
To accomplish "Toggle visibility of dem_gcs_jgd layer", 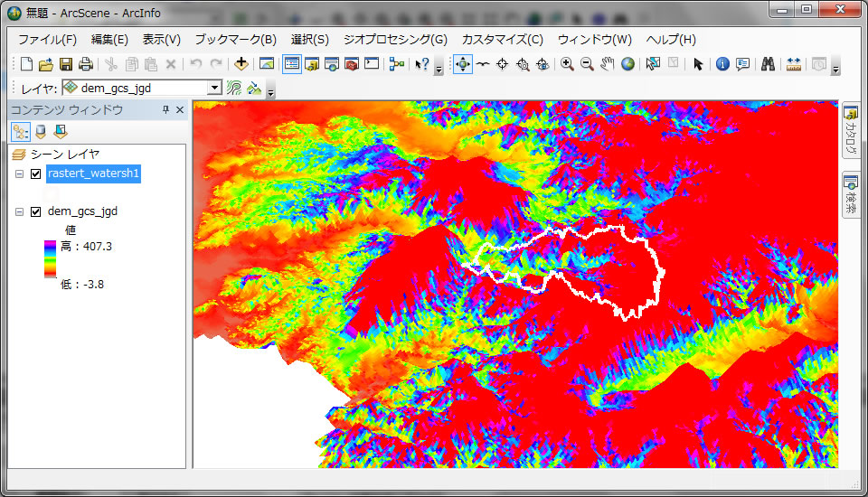I will (36, 211).
